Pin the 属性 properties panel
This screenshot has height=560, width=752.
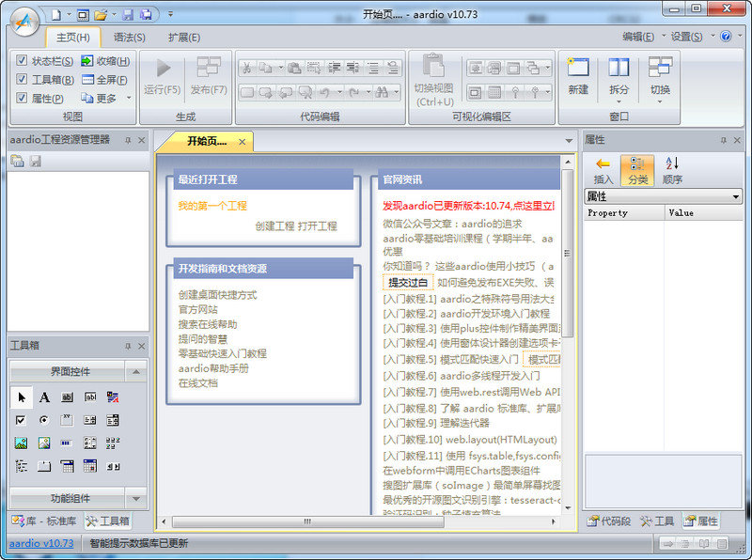tap(723, 140)
